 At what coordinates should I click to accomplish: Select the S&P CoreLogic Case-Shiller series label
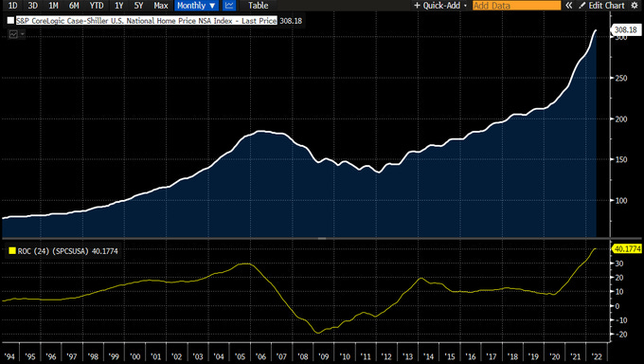(147, 21)
